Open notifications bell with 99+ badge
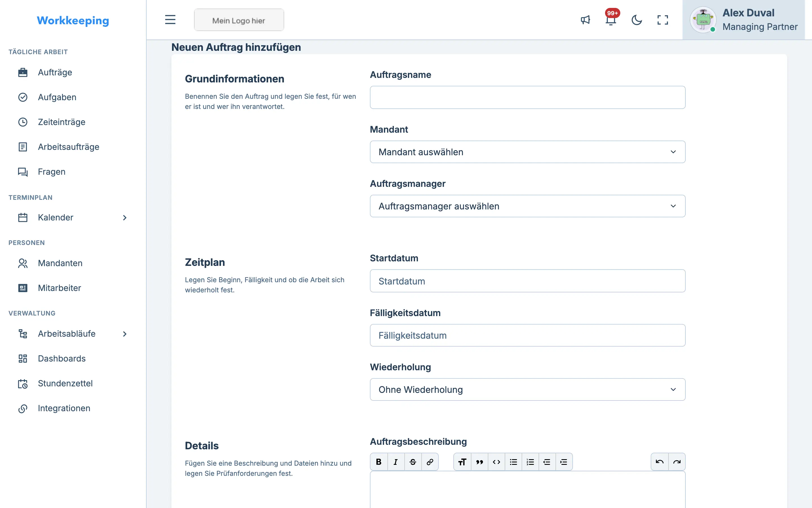Screen dimensions: 812x508 [x=611, y=20]
